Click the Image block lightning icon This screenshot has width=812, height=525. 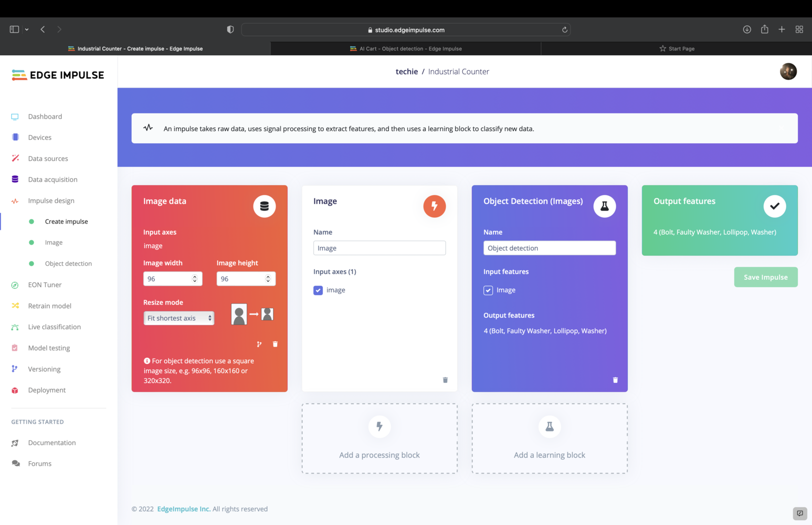click(x=435, y=206)
